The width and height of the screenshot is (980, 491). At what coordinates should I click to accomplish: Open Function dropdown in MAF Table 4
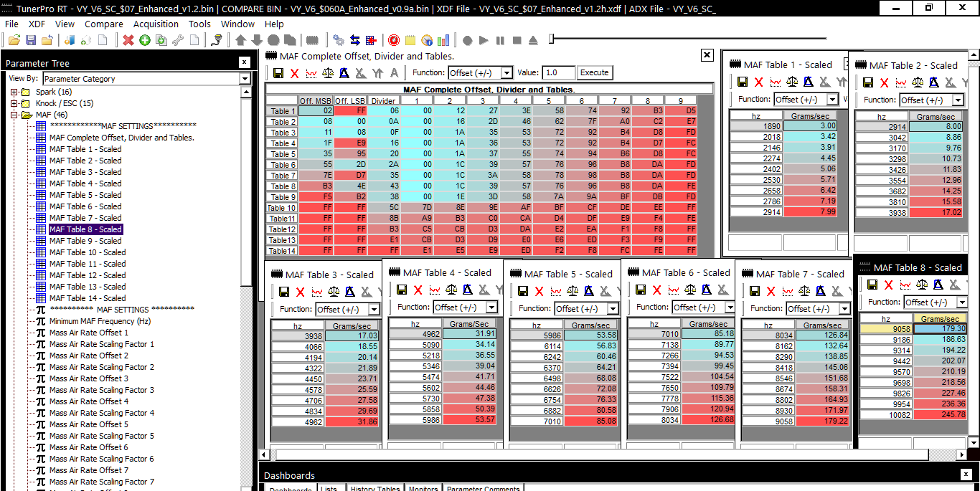click(491, 307)
